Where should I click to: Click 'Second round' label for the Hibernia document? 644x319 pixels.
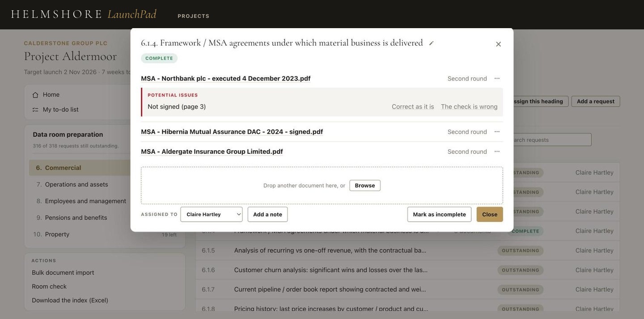coord(467,131)
